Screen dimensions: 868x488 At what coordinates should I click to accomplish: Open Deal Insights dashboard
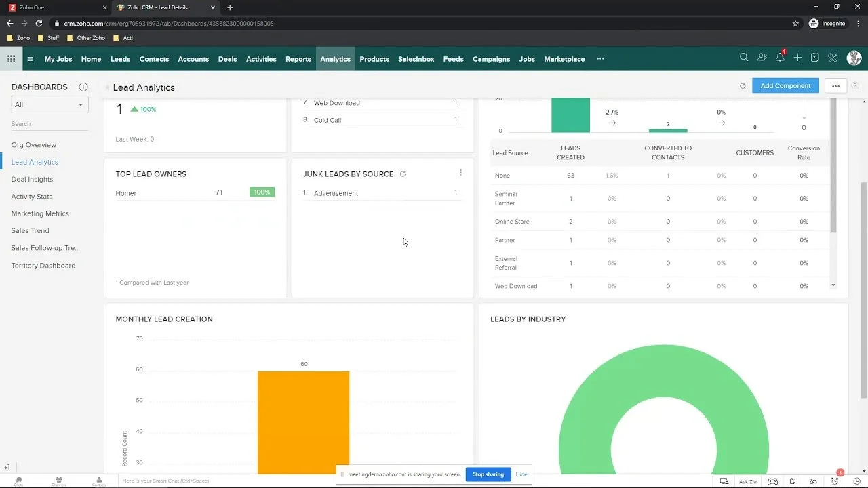(x=32, y=180)
